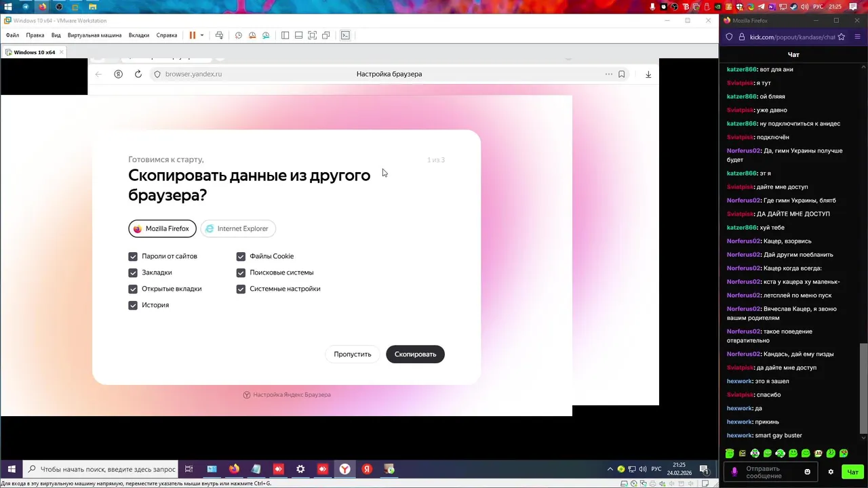The height and width of the screenshot is (488, 868).
Task: Open Yandex browser downloads icon
Action: pos(648,74)
